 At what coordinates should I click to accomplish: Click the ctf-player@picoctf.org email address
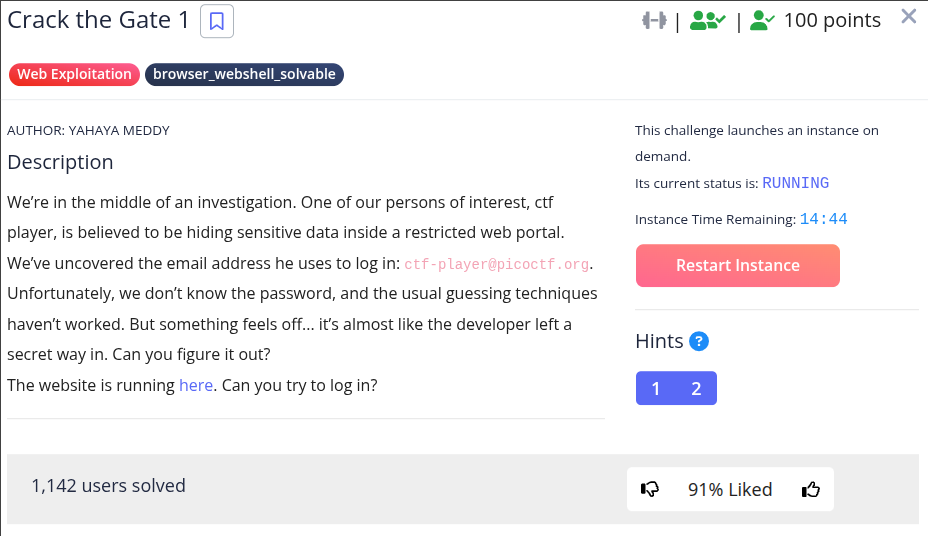497,264
